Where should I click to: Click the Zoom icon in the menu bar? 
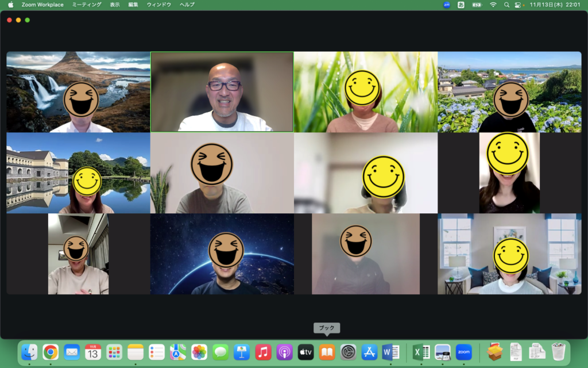tap(447, 5)
